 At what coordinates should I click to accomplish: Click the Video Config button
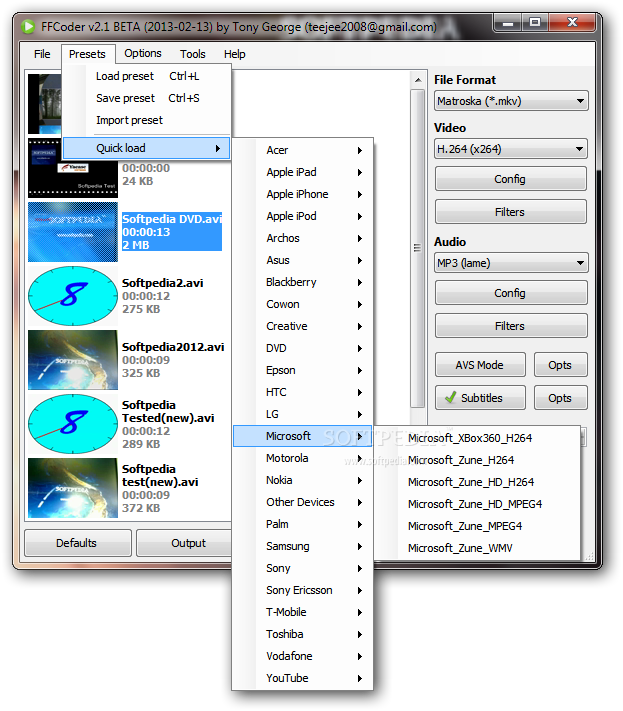click(x=511, y=179)
